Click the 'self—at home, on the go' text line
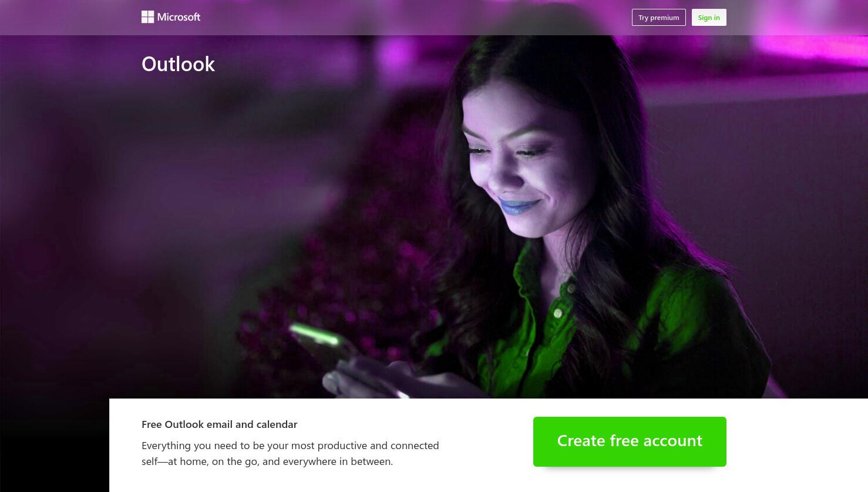The image size is (868, 492). [267, 461]
